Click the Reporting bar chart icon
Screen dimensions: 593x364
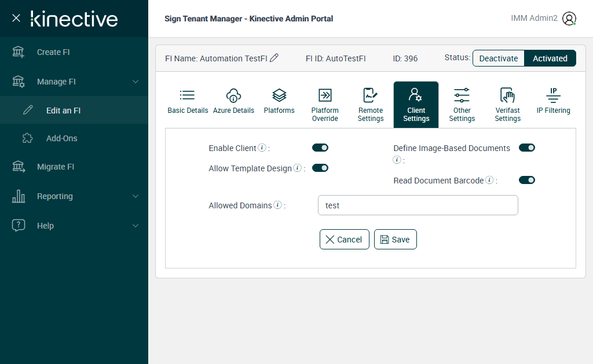tap(18, 196)
